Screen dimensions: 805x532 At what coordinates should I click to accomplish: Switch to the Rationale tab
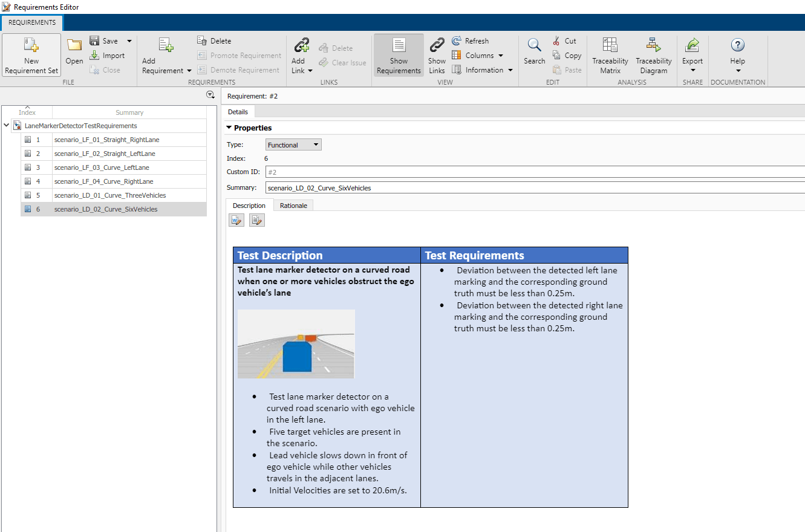click(x=293, y=206)
